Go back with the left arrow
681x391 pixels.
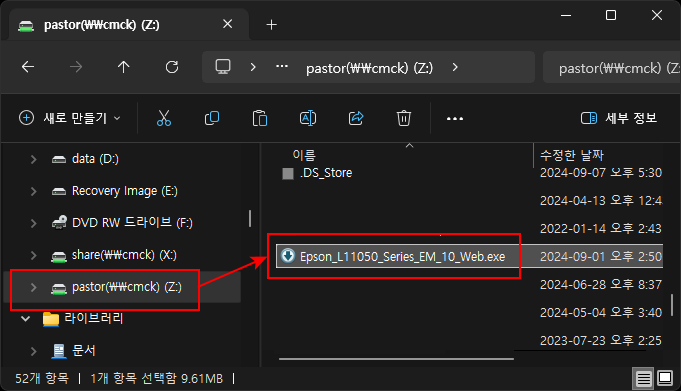tap(28, 67)
